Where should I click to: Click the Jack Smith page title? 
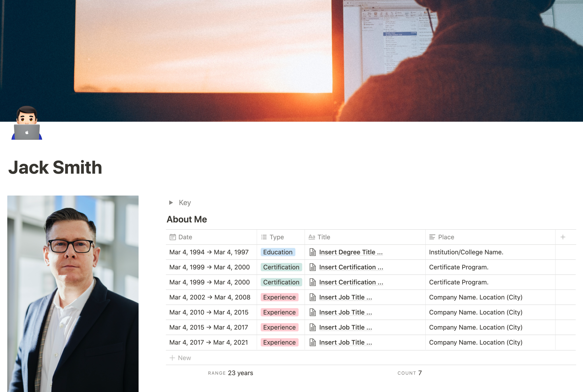click(55, 167)
